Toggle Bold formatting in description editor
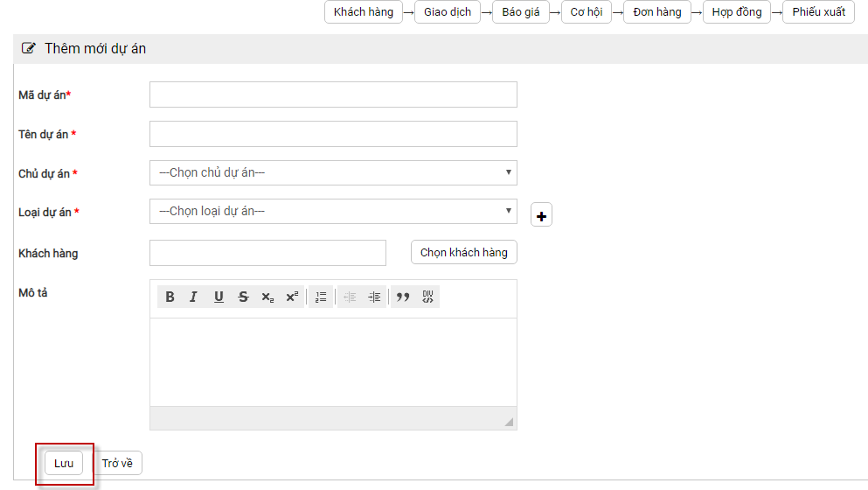This screenshot has height=490, width=868. point(170,297)
